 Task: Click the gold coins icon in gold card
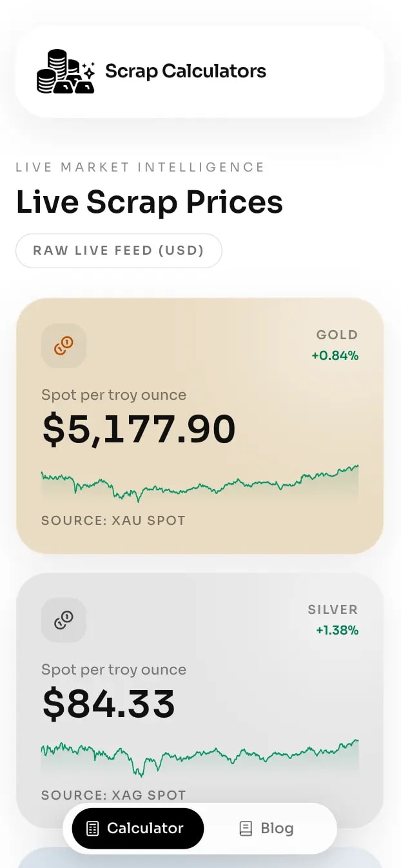coord(64,346)
